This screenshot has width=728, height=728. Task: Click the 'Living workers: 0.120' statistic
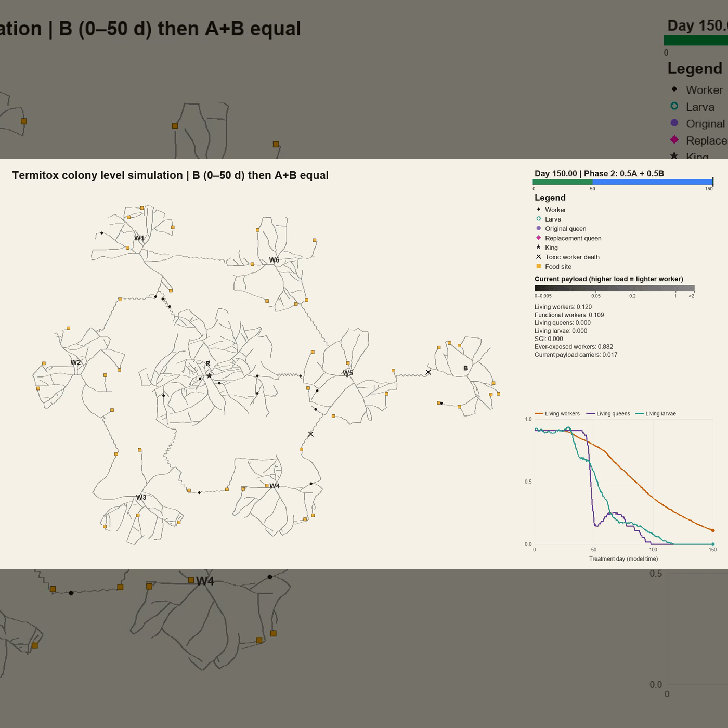(563, 307)
